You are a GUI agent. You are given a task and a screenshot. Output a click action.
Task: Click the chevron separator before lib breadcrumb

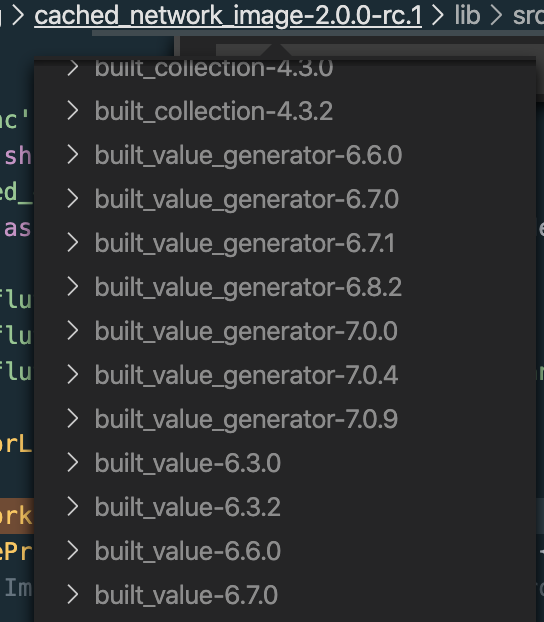coord(437,16)
